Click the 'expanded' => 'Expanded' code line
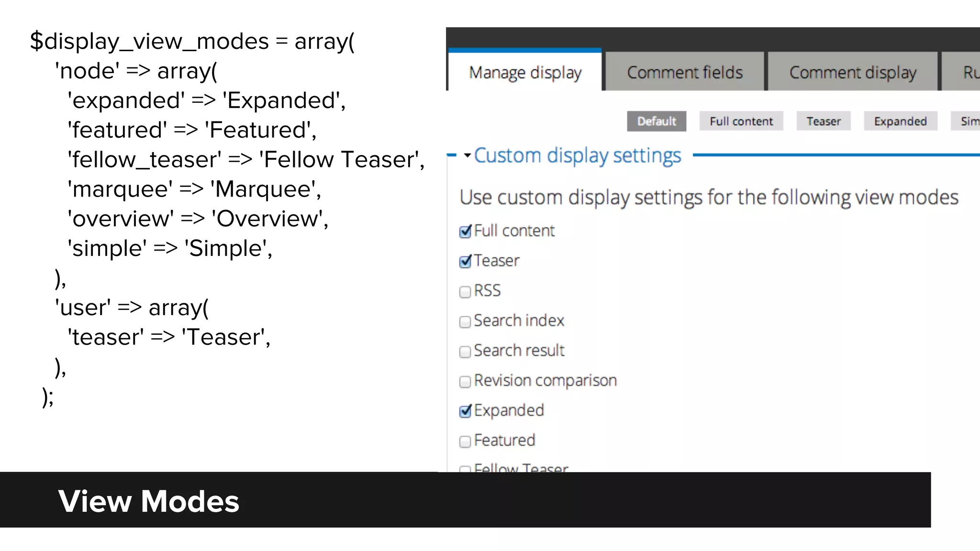 [207, 100]
